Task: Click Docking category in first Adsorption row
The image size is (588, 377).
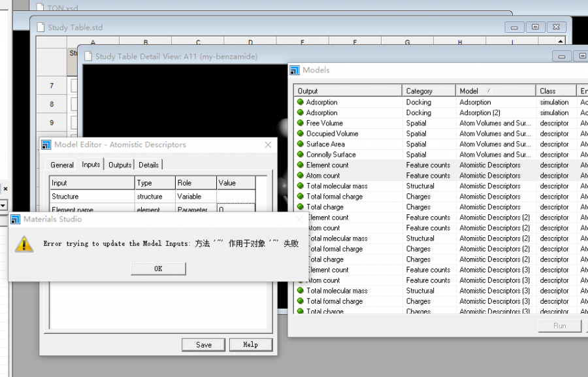Action: click(419, 102)
